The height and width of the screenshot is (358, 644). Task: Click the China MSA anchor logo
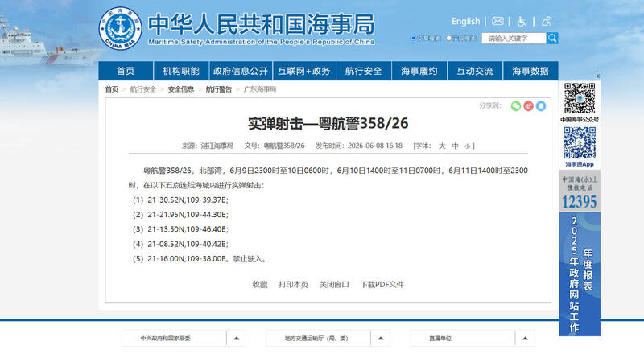[x=120, y=28]
